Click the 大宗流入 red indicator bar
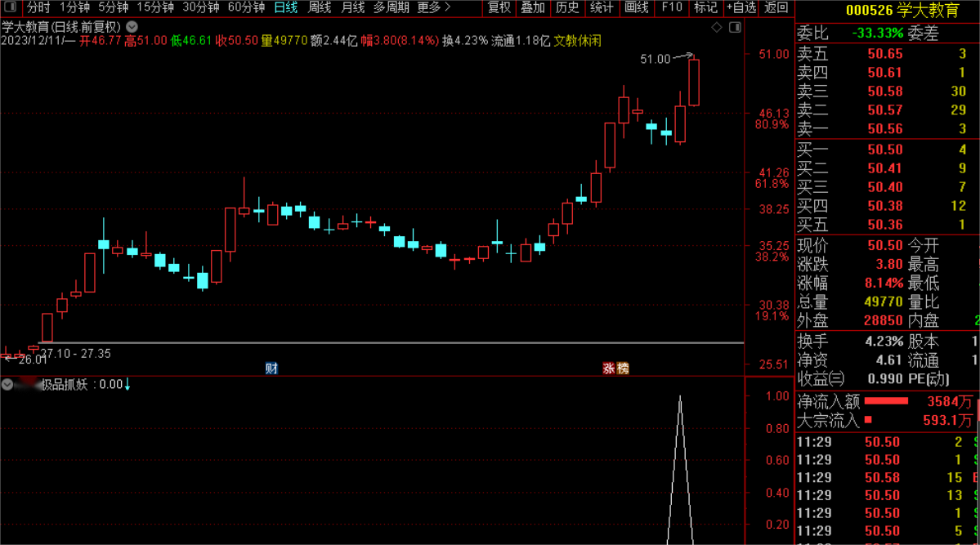 pyautogui.click(x=868, y=419)
